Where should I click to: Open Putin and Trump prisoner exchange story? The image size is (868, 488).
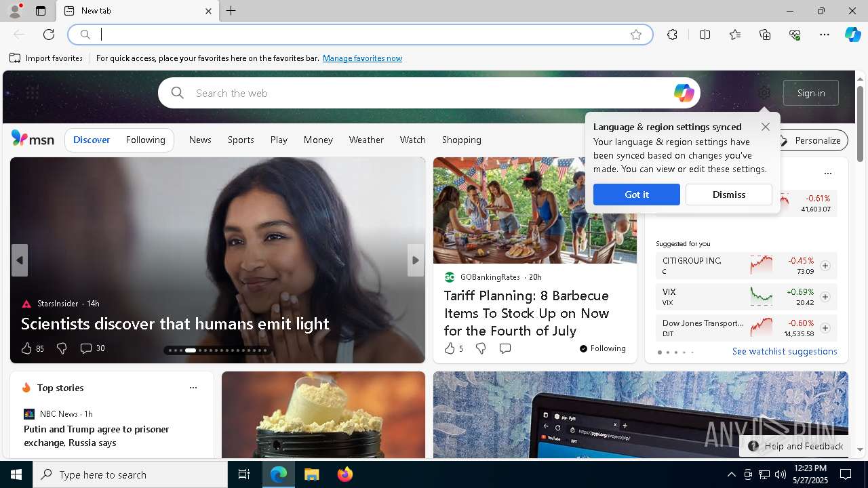[96, 436]
